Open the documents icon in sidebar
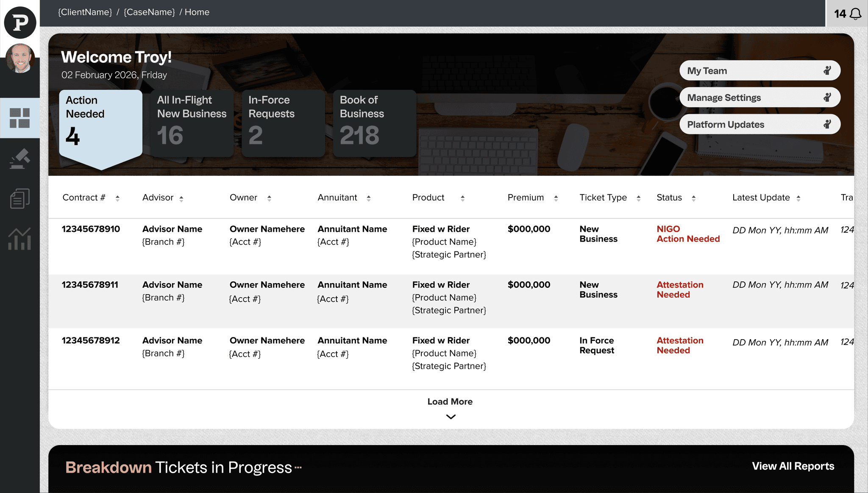The image size is (868, 493). point(19,198)
